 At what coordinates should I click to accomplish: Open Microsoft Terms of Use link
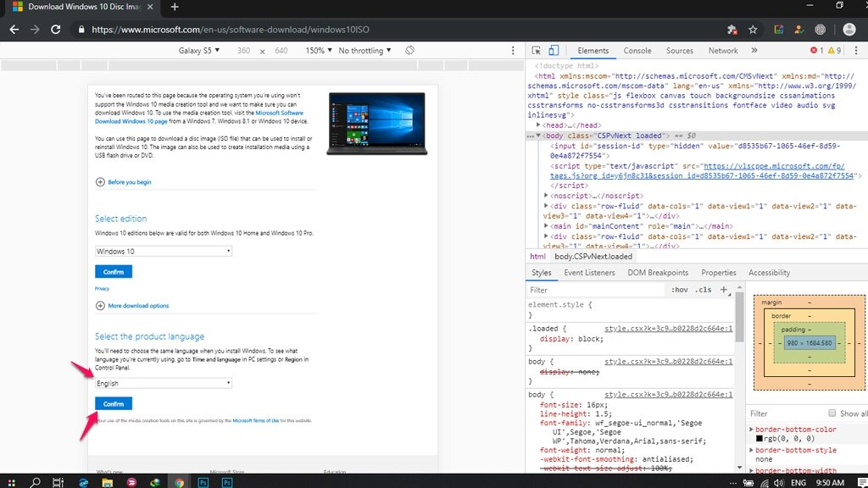point(256,420)
